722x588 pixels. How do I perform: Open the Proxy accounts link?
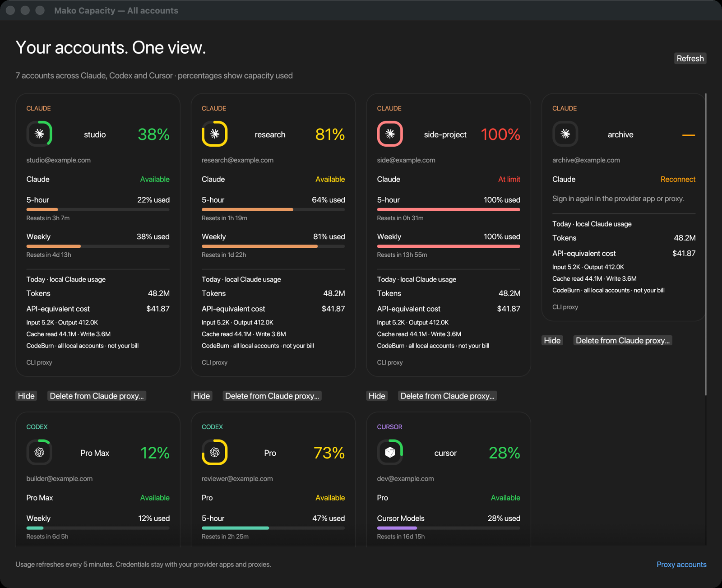[681, 565]
